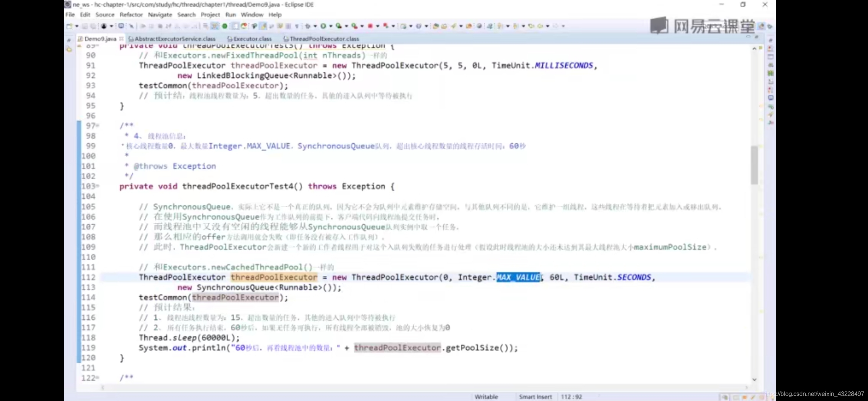Click the Back navigation arrow icon
Viewport: 868px width, 401px height.
click(540, 26)
